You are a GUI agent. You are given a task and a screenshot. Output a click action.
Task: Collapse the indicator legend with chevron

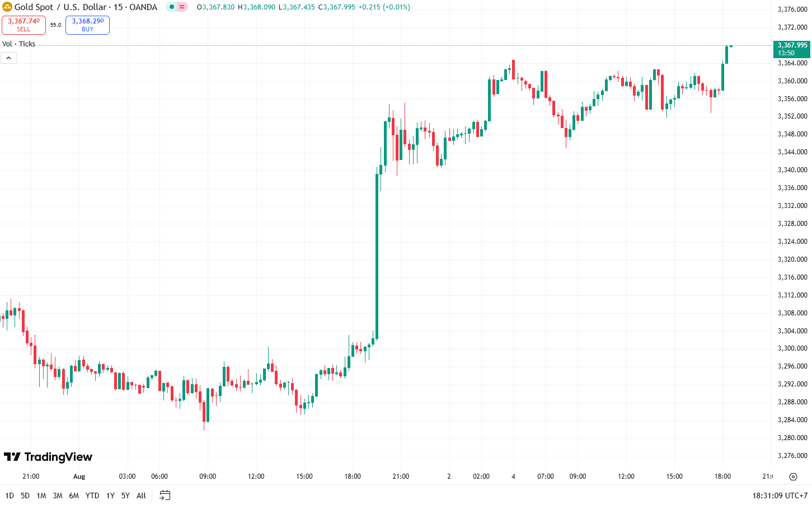click(8, 58)
